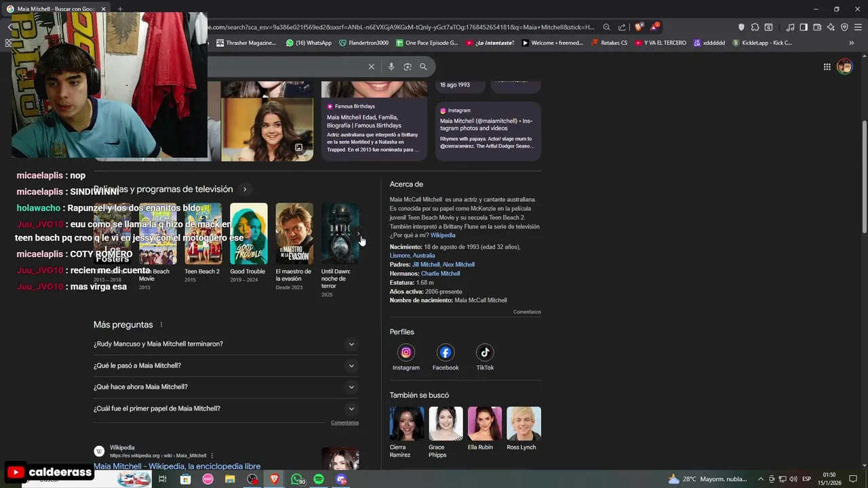Select the Good Trouble show poster
The height and width of the screenshot is (488, 868).
[x=248, y=234]
